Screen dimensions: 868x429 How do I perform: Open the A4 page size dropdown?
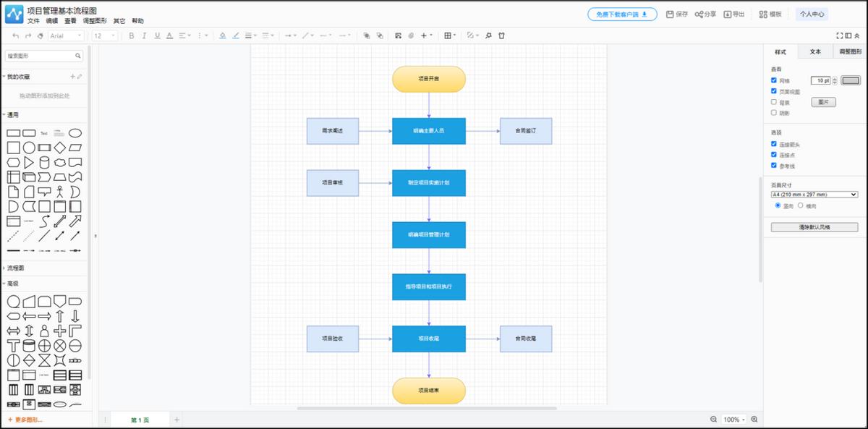click(814, 195)
